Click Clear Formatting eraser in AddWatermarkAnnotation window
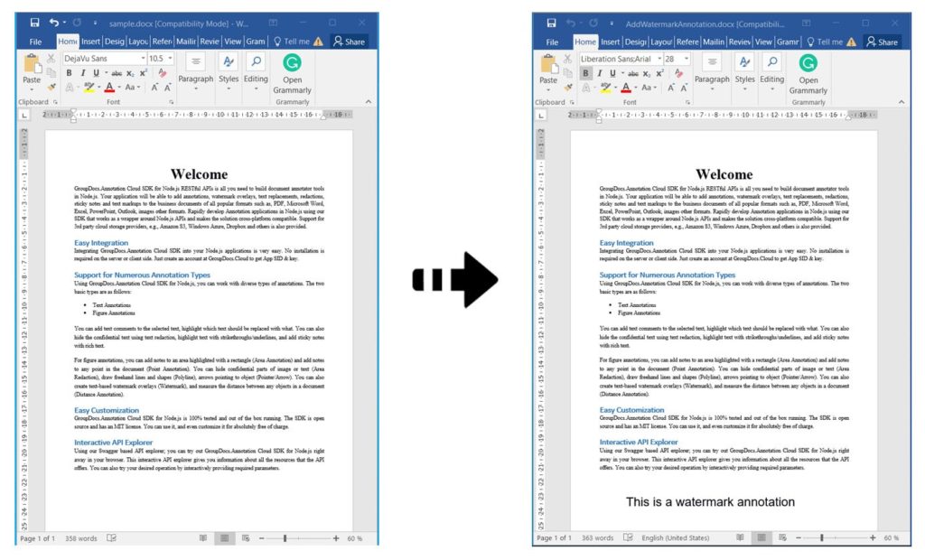This screenshot has width=925, height=560. point(679,73)
